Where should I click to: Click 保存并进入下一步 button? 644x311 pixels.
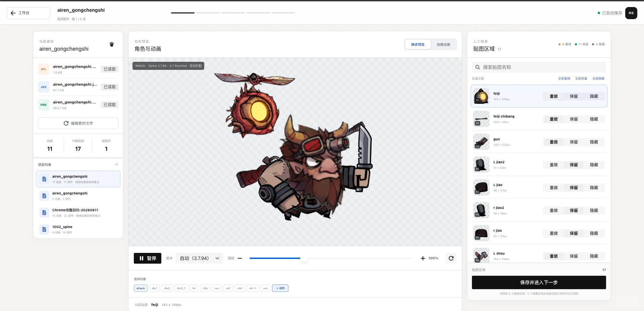tap(539, 282)
